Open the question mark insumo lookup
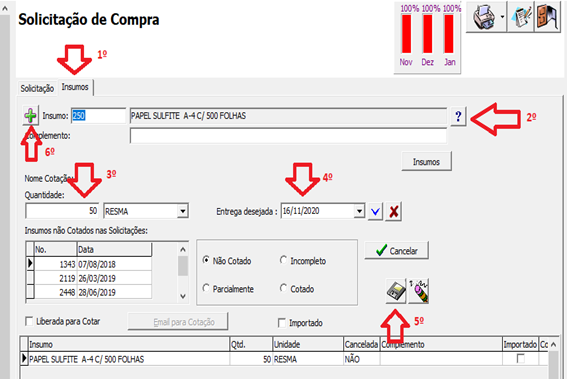The height and width of the screenshot is (379, 567). tap(458, 116)
